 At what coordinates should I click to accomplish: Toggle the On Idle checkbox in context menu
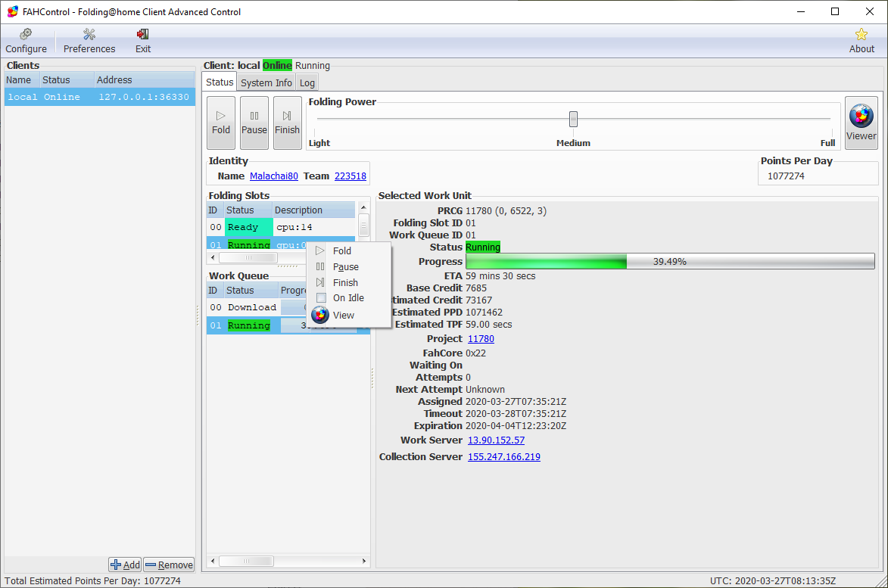coord(322,298)
